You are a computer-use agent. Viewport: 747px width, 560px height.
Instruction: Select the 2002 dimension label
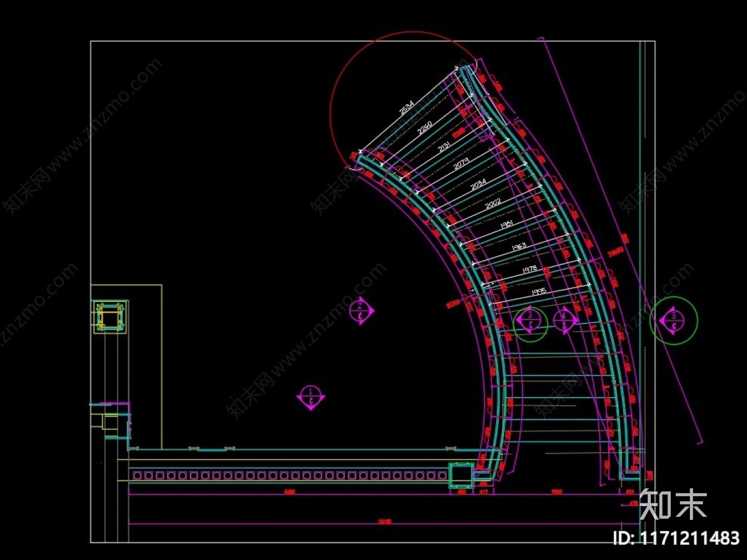point(493,204)
